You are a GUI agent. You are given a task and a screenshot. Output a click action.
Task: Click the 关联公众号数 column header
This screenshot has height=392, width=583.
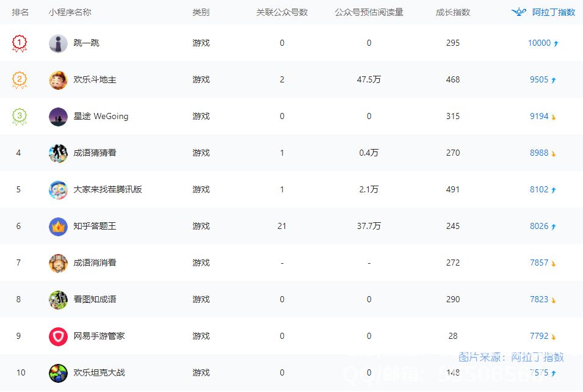(282, 12)
